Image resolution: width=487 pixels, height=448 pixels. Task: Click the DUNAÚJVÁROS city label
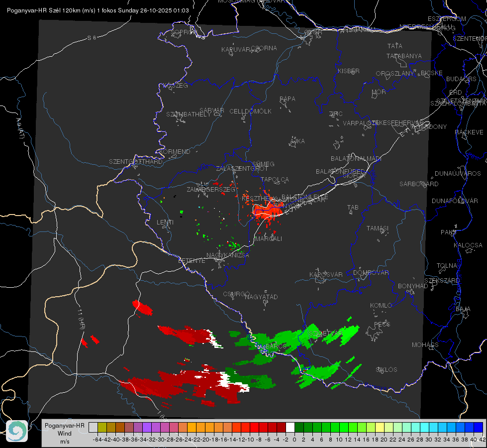(x=458, y=173)
